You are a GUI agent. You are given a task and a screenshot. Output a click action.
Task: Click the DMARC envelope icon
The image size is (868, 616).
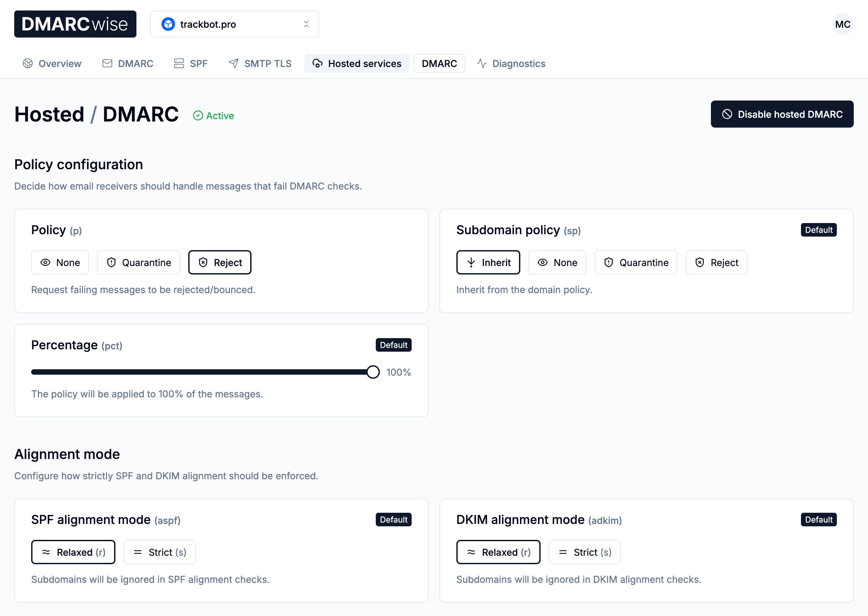coord(107,63)
